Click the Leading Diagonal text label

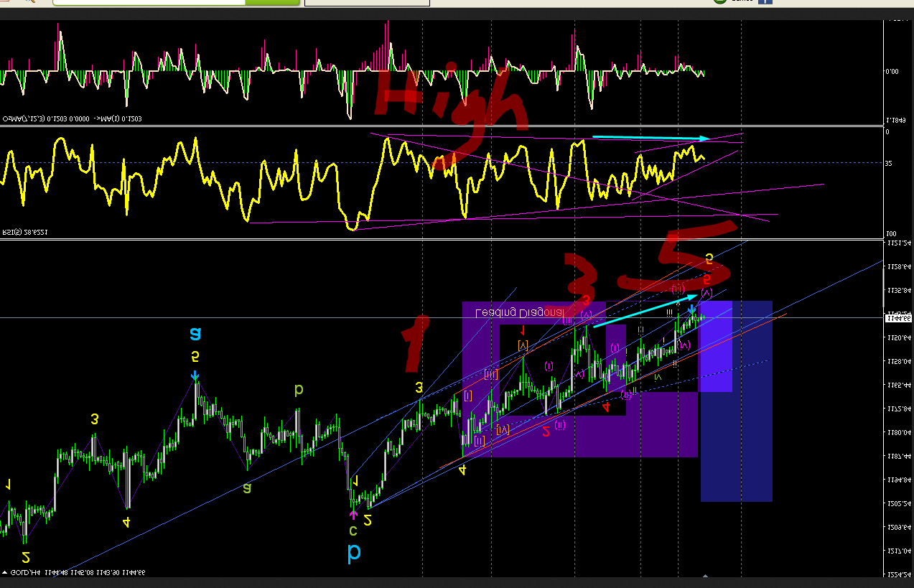(521, 313)
